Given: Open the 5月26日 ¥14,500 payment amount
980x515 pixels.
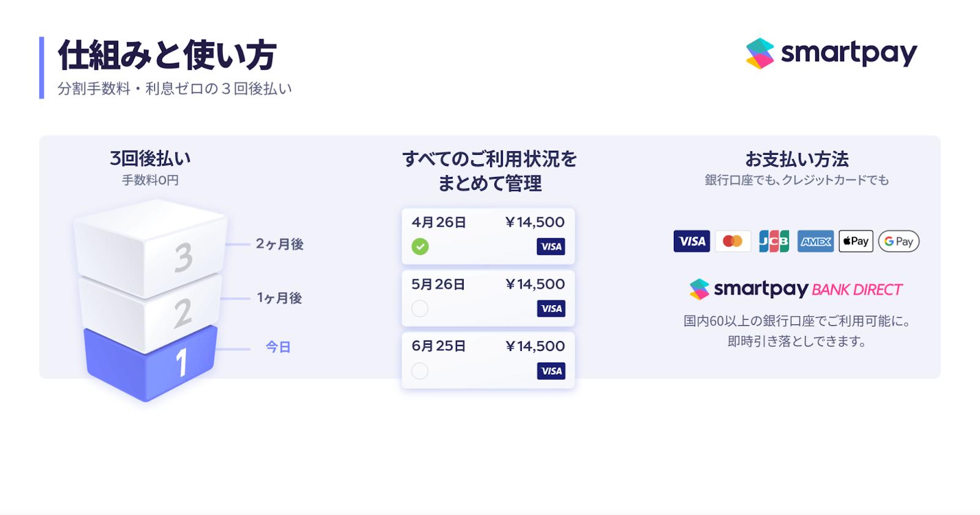Looking at the screenshot, I should point(535,284).
